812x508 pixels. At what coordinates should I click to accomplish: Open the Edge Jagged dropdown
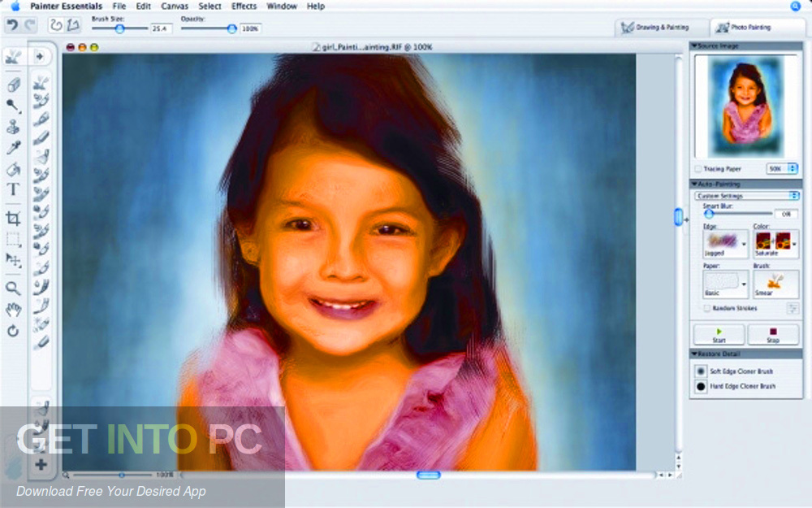[725, 244]
